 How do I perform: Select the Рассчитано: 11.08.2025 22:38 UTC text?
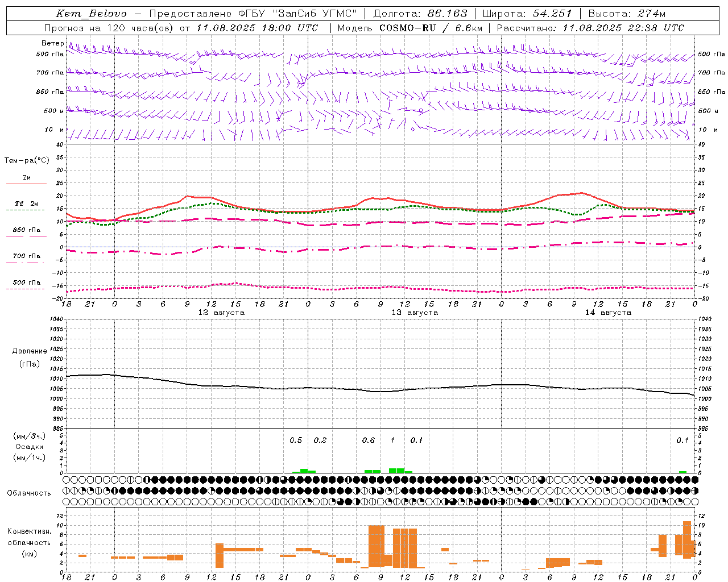(x=590, y=28)
